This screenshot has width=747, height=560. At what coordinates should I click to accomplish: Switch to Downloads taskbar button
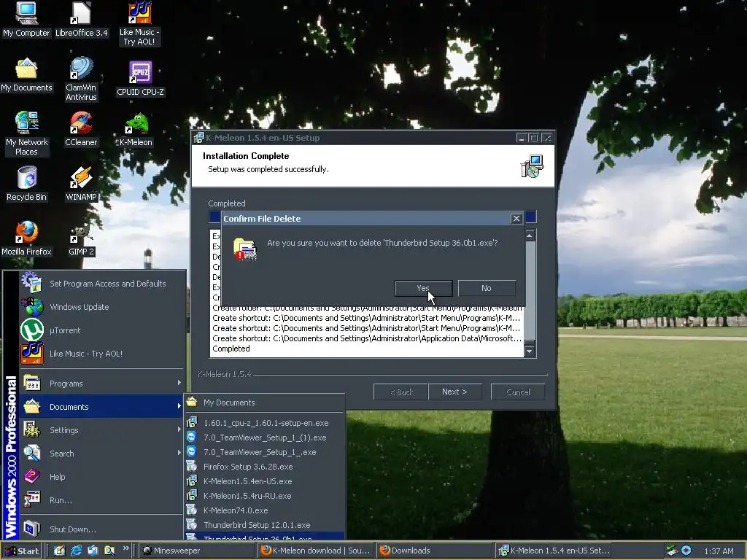coord(435,551)
